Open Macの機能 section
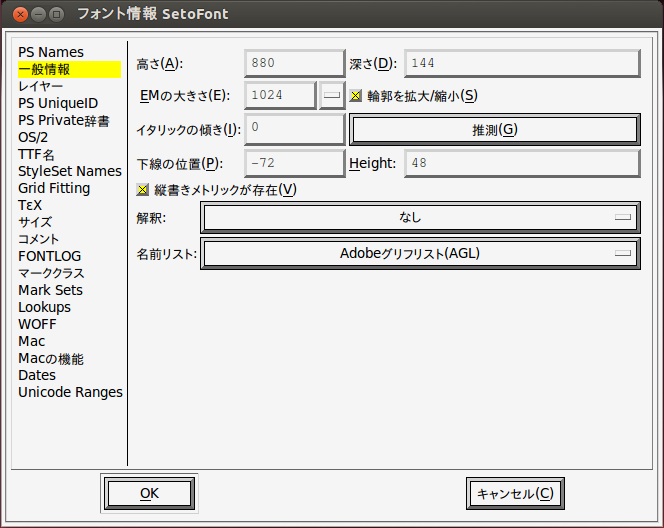The image size is (664, 528). click(x=51, y=359)
